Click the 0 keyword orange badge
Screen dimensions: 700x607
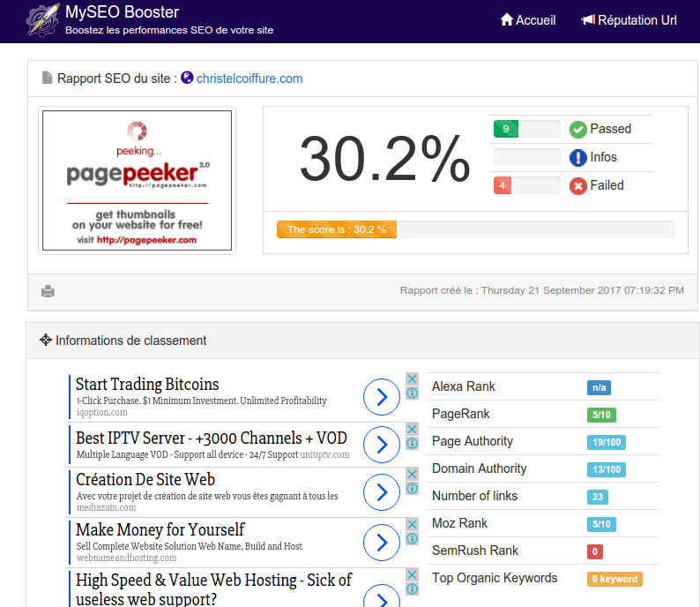click(614, 579)
